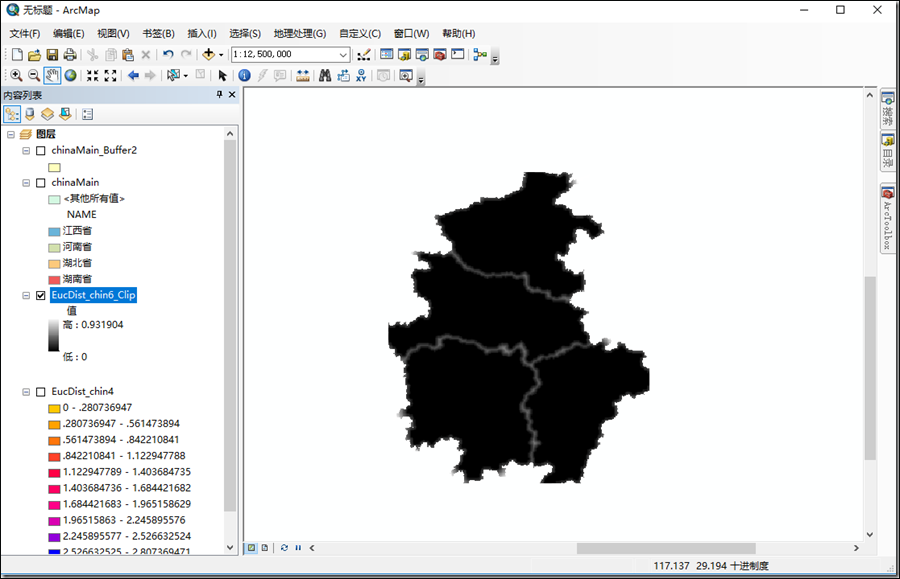Viewport: 900px width, 579px height.
Task: Open the Find binoculars tool
Action: coord(325,75)
